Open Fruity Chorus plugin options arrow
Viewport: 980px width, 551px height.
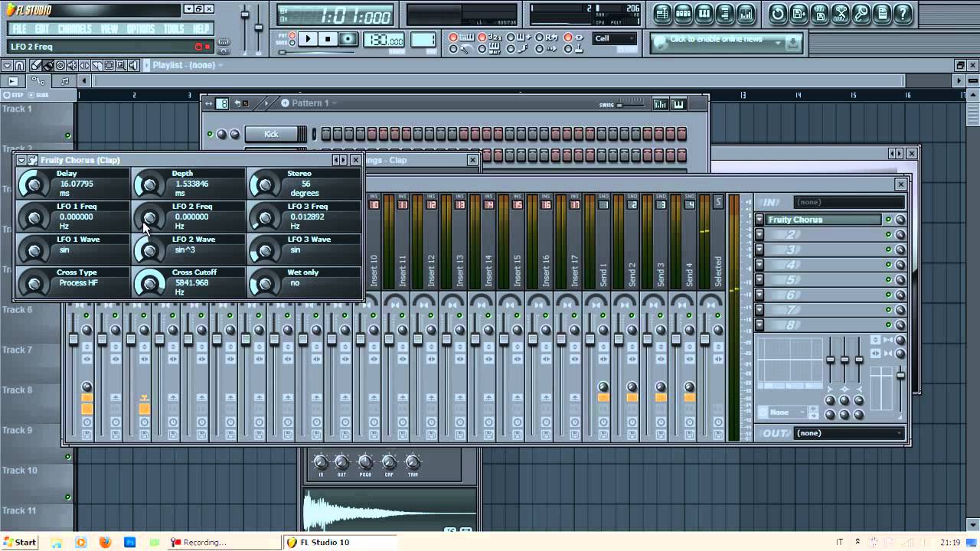click(21, 160)
